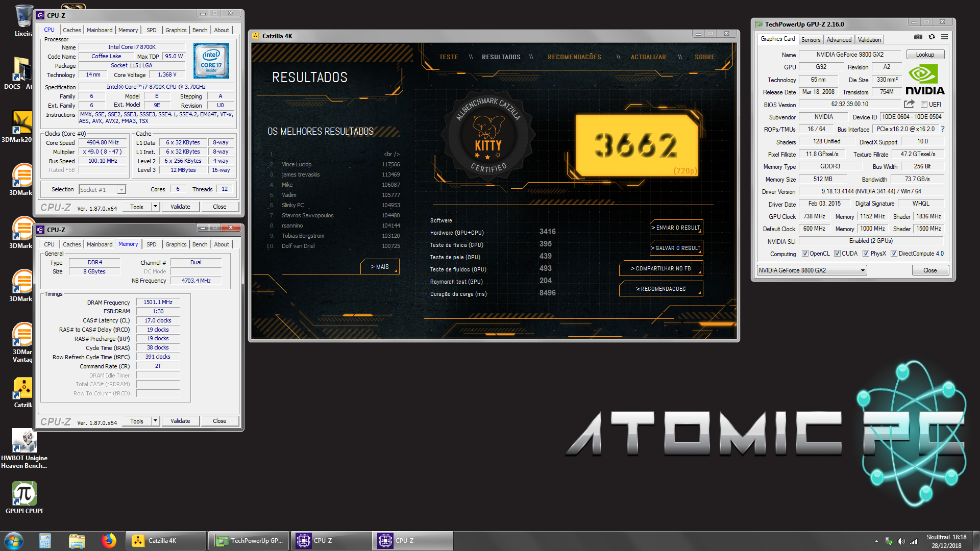Click MAIS button under best results
The image size is (980, 551).
click(380, 267)
